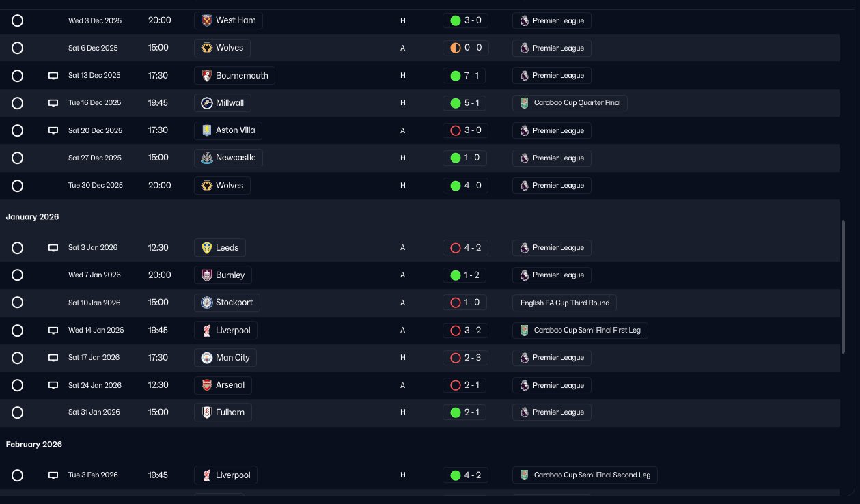Click the half-orange draw indicator for 0 - 0
Image resolution: width=860 pixels, height=504 pixels.
[x=456, y=48]
